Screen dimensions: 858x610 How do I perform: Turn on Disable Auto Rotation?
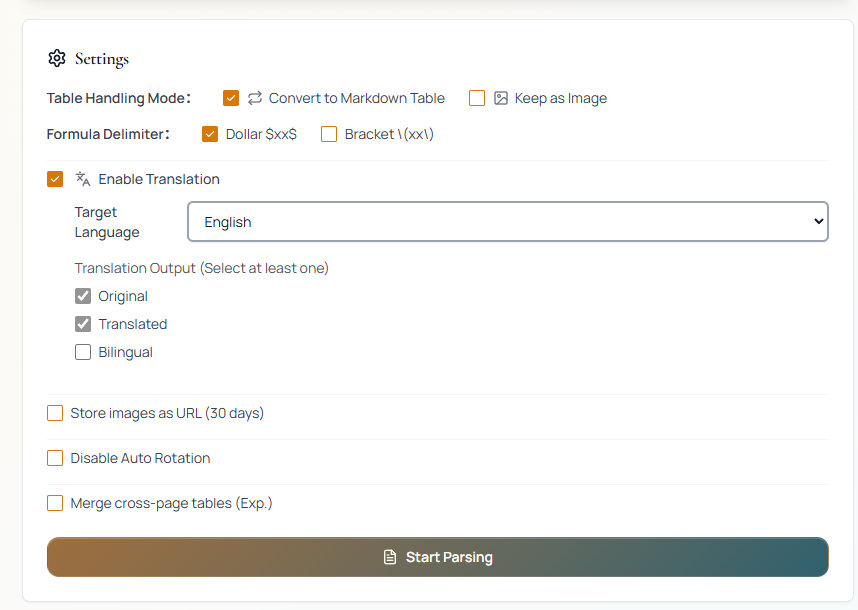[x=55, y=458]
